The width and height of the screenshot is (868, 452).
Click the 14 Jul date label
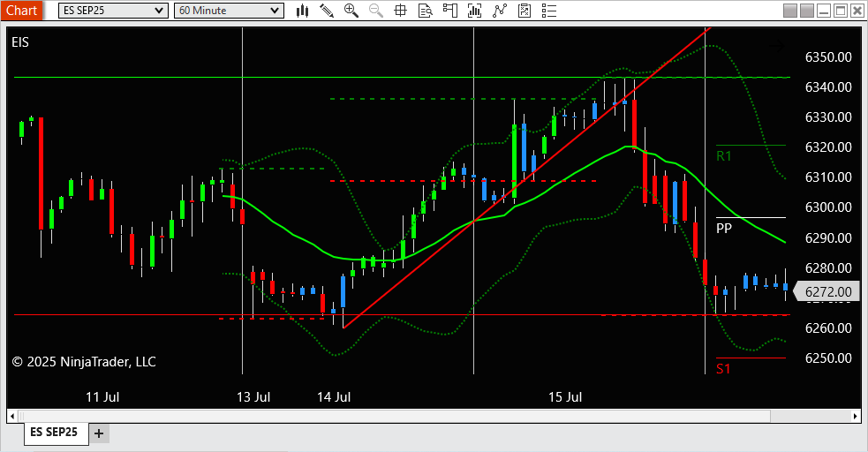[x=334, y=396]
